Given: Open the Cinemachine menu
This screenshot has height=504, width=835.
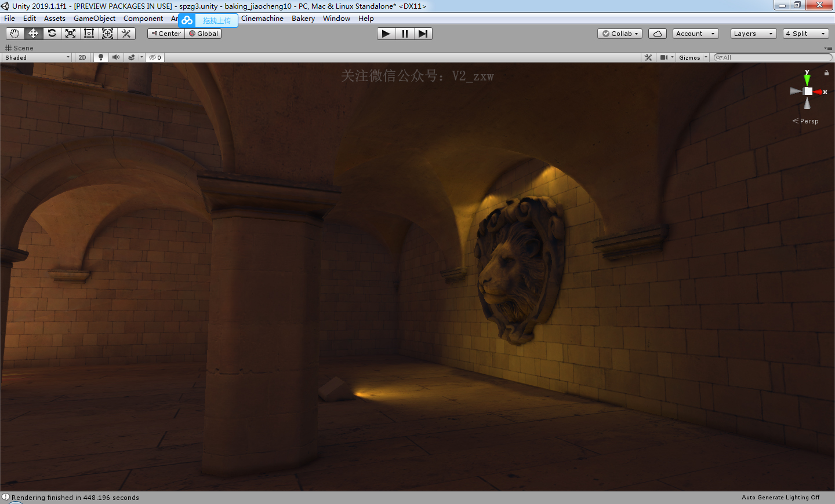Looking at the screenshot, I should [x=262, y=19].
